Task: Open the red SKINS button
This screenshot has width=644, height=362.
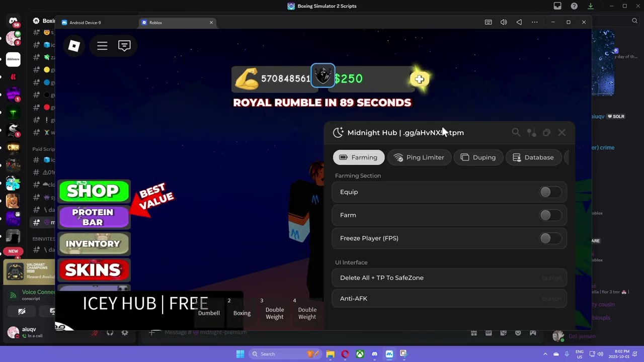Action: tap(94, 270)
